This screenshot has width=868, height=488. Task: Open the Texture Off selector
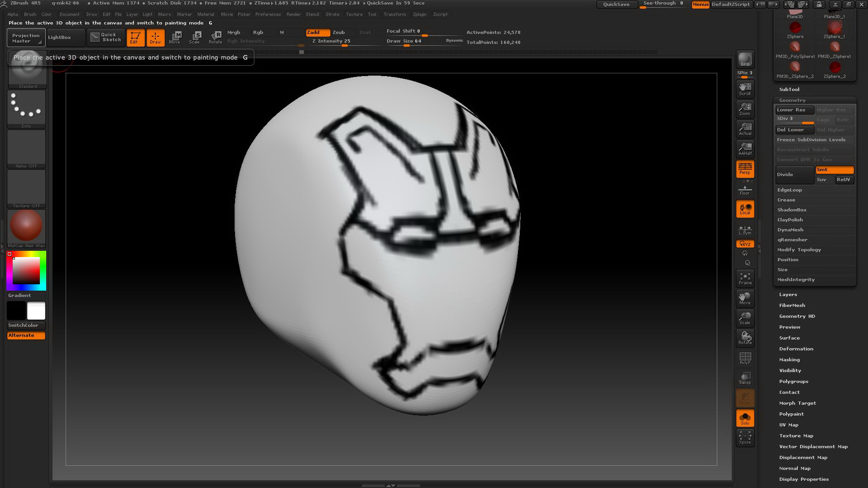[x=26, y=189]
